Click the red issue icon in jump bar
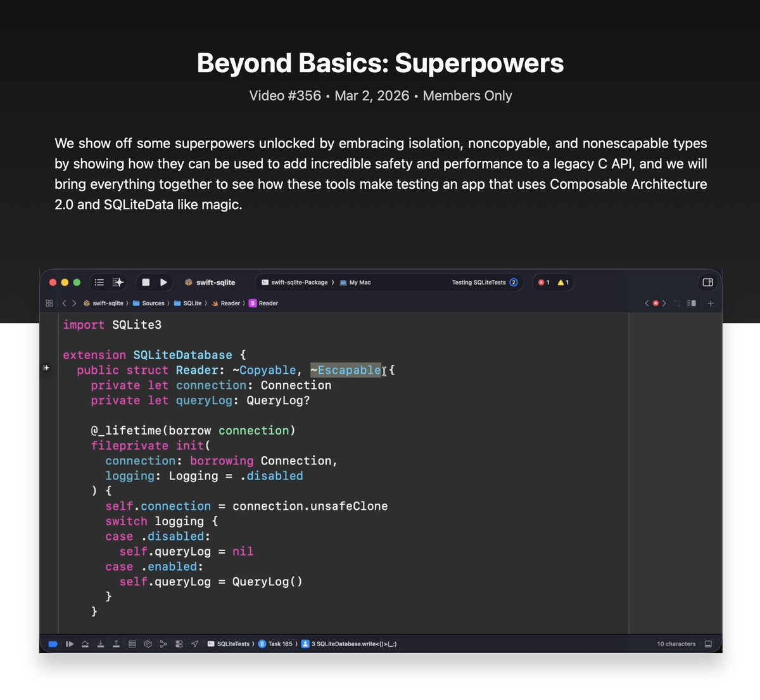This screenshot has width=760, height=700. (655, 303)
